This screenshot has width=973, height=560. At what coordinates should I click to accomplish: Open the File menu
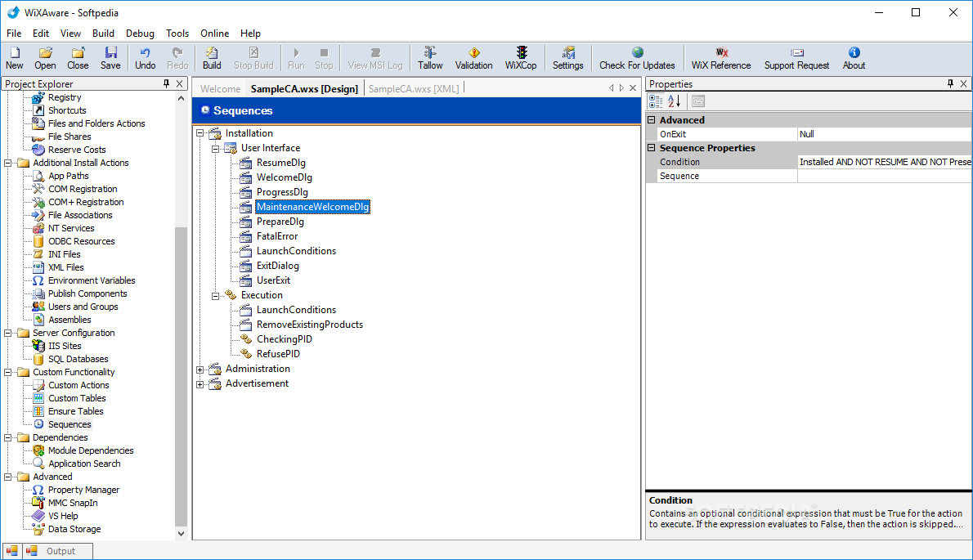coord(14,34)
